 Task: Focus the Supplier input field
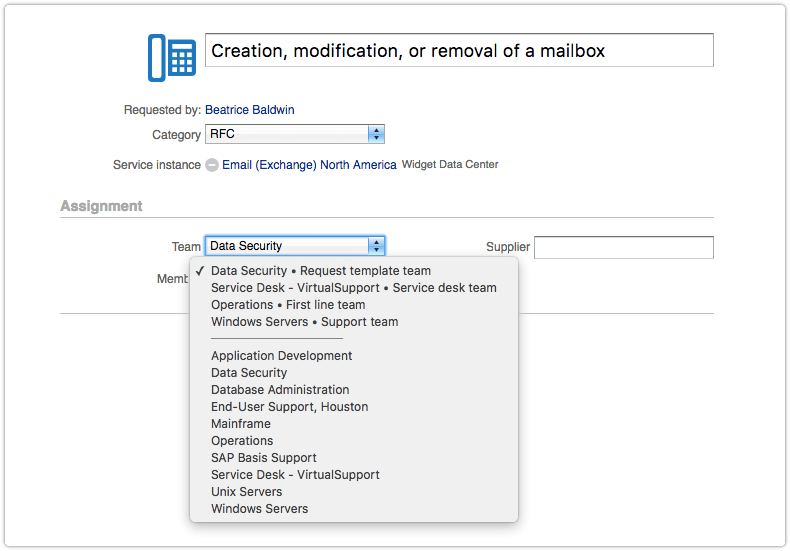624,247
